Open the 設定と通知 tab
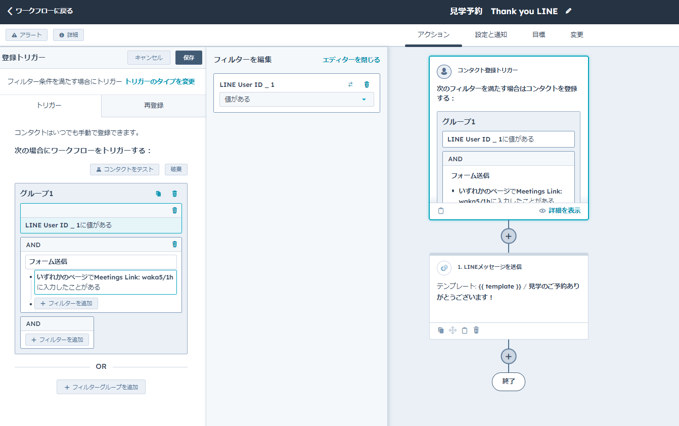 point(490,35)
